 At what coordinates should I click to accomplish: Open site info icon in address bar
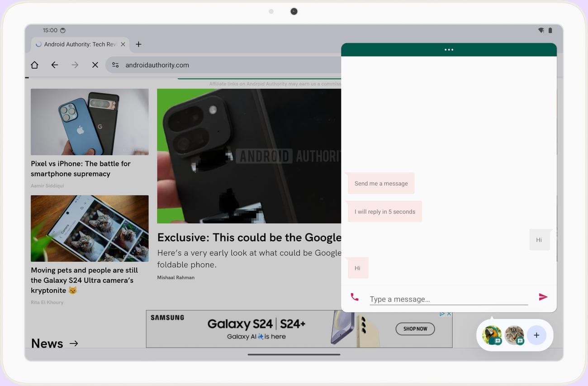coord(115,65)
